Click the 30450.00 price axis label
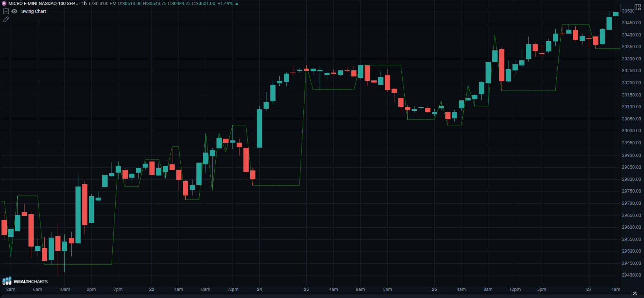Image resolution: width=644 pixels, height=298 pixels. point(631,23)
